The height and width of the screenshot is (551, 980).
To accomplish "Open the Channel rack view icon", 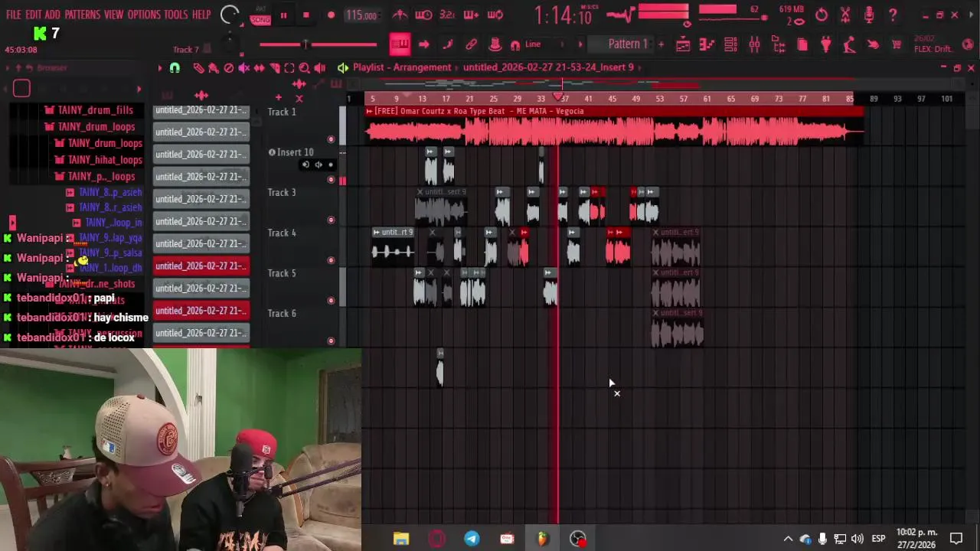I will 730,44.
